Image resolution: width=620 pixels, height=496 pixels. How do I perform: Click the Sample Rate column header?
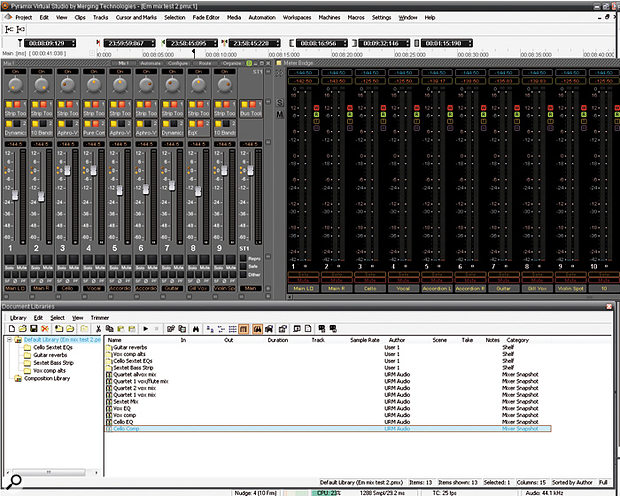click(365, 340)
